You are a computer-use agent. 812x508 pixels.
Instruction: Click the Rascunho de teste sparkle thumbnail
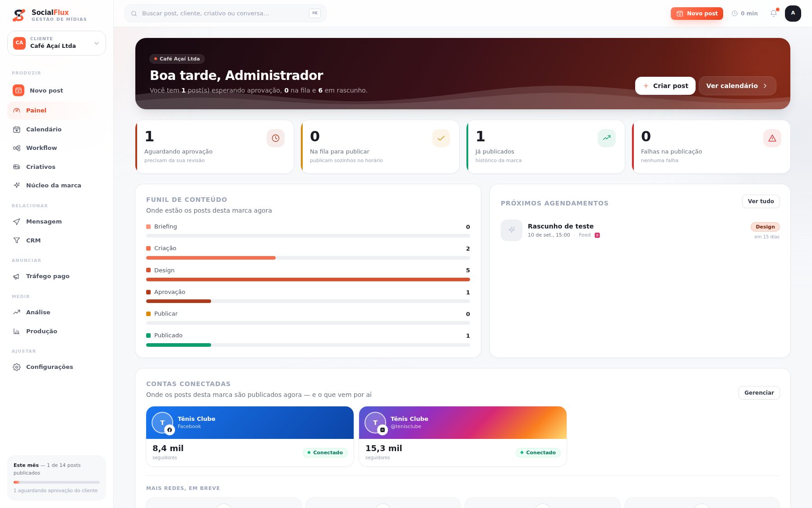[x=512, y=230]
